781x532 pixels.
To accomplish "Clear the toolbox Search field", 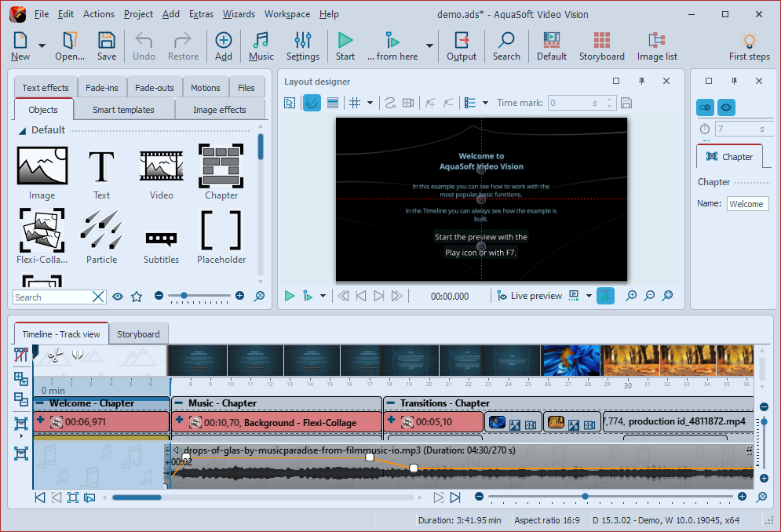I will pos(98,297).
